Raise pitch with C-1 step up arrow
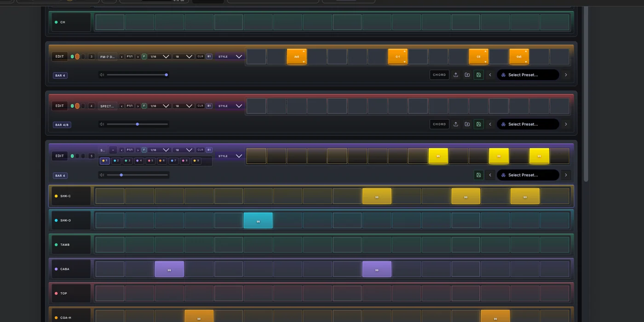 (405, 51)
